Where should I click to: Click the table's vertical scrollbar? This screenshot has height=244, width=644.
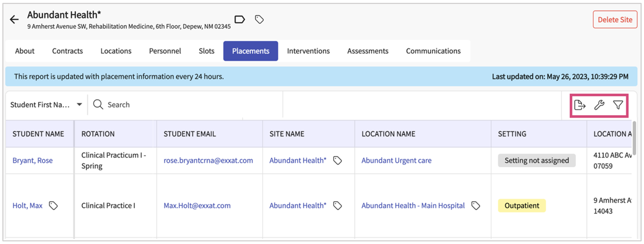(x=634, y=138)
